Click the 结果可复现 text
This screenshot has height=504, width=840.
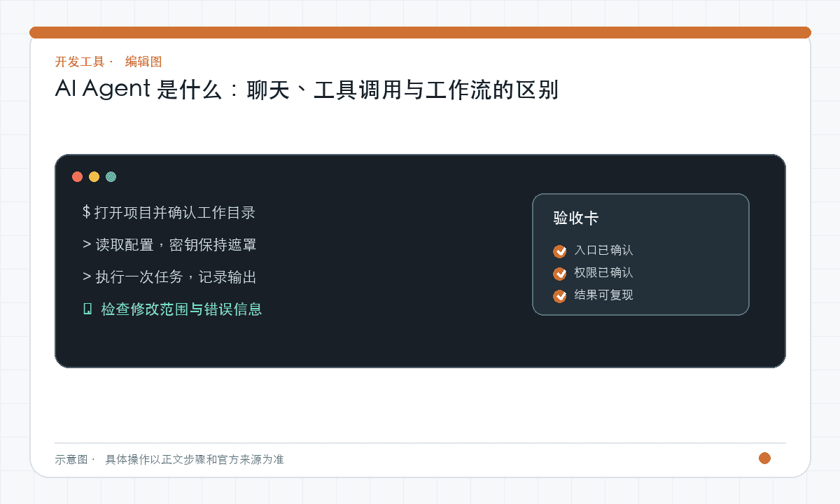[603, 295]
